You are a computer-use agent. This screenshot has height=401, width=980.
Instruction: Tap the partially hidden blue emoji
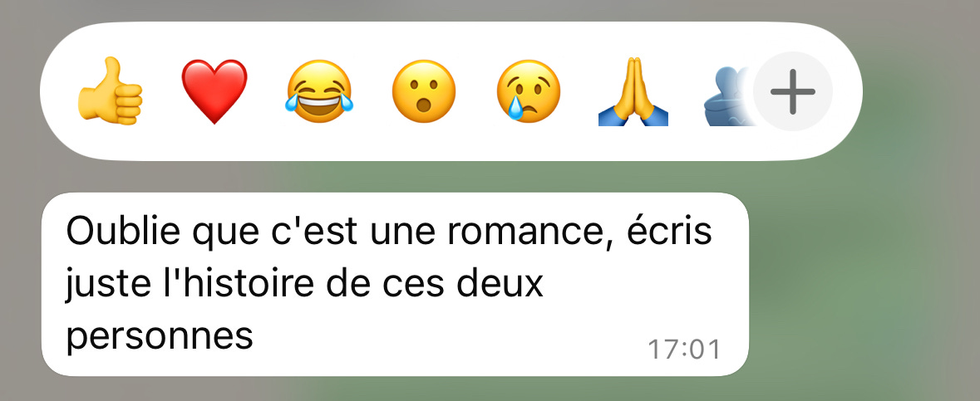(x=730, y=95)
